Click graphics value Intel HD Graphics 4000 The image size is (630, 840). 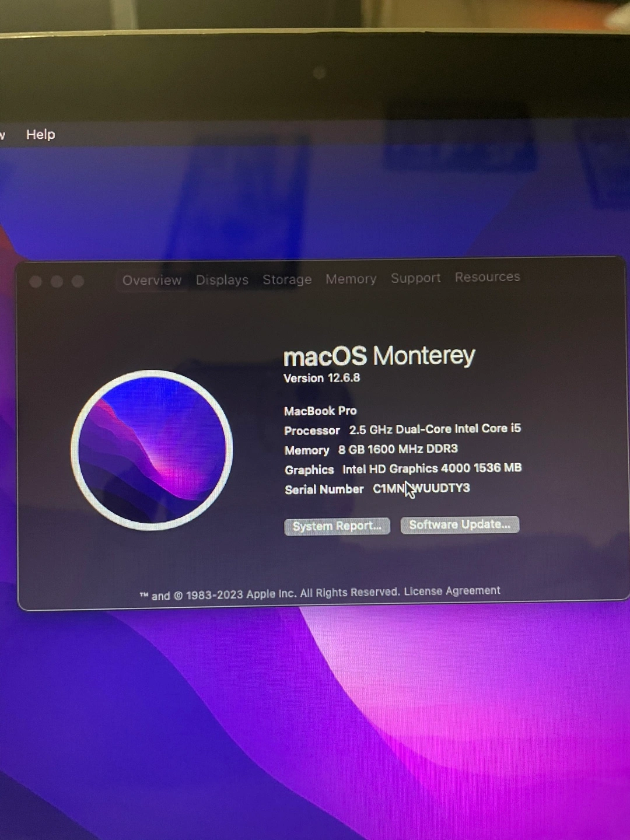click(x=432, y=468)
